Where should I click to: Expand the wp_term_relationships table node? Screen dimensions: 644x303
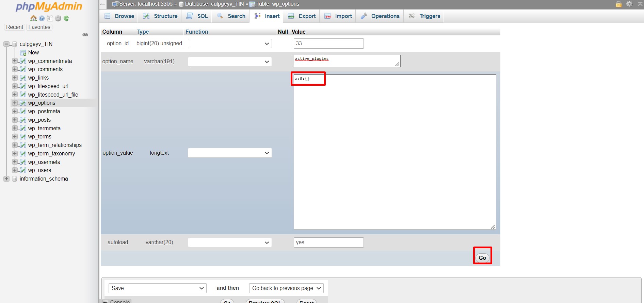[x=15, y=145]
